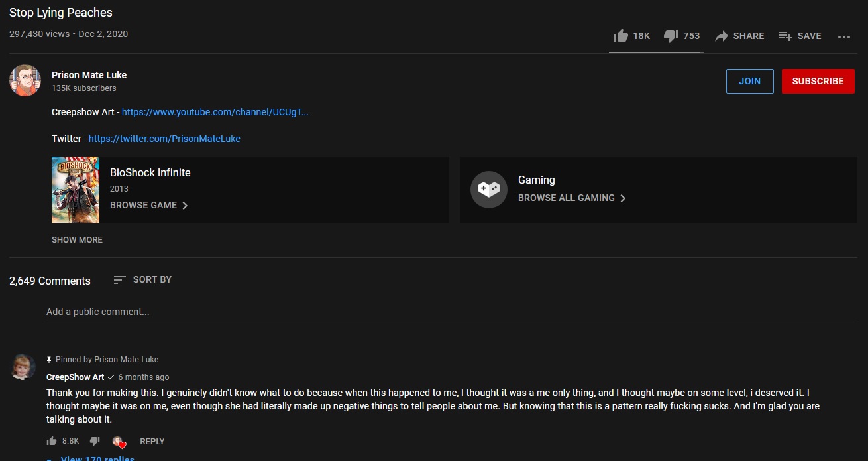Subscribe to Prison Mate Luke

coord(818,81)
